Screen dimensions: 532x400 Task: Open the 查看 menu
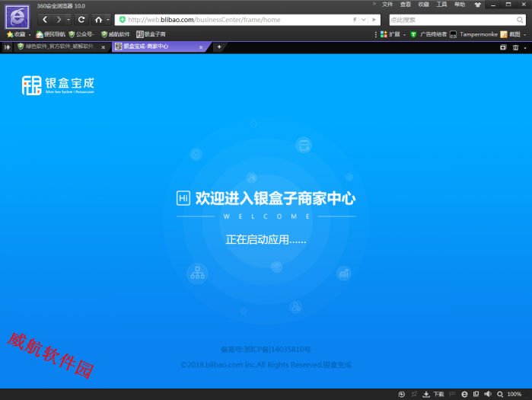pos(406,5)
